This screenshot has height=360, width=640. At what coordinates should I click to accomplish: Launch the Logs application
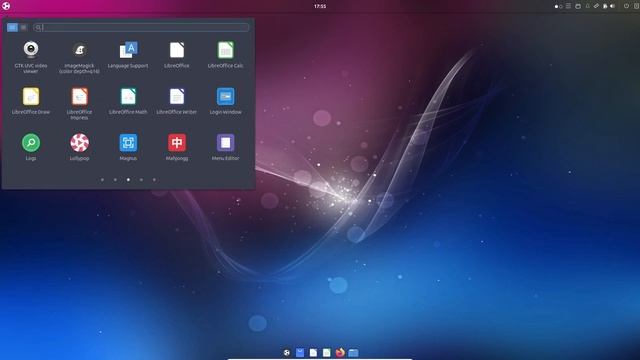click(31, 147)
